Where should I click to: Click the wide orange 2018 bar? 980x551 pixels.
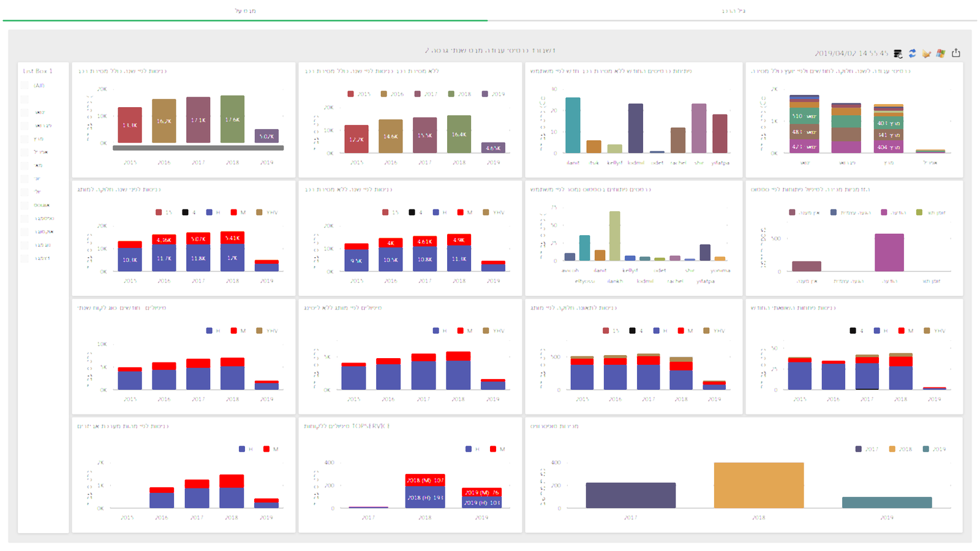click(x=758, y=485)
